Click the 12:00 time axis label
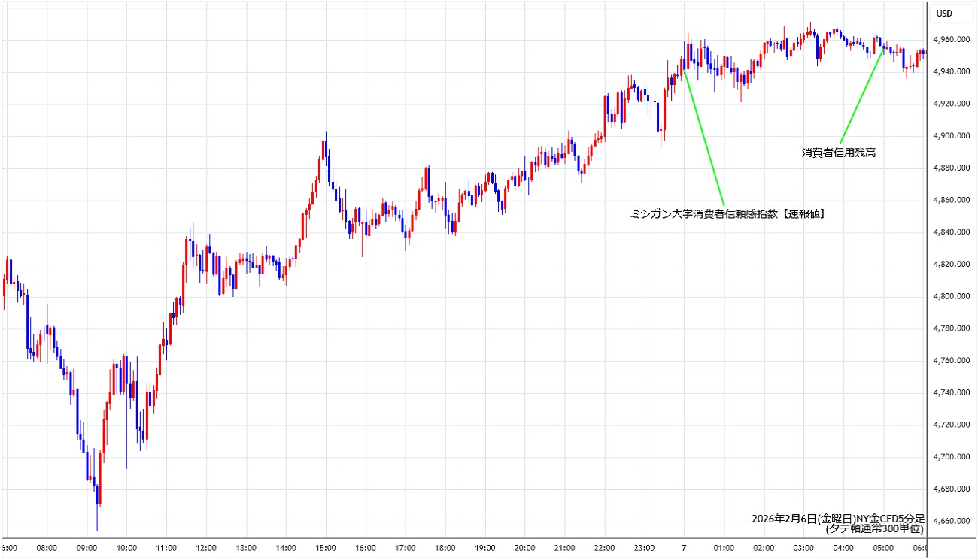 206,548
